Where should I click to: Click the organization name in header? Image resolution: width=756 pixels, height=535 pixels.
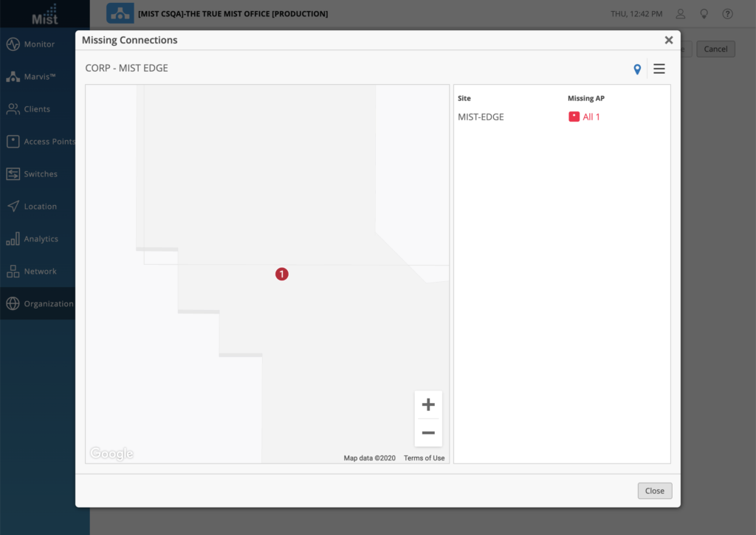point(233,14)
